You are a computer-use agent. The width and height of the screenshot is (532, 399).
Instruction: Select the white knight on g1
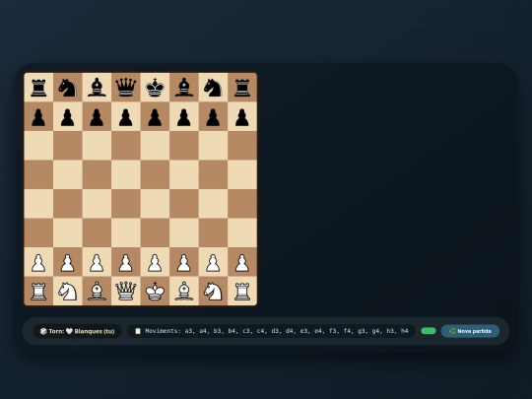[213, 291]
